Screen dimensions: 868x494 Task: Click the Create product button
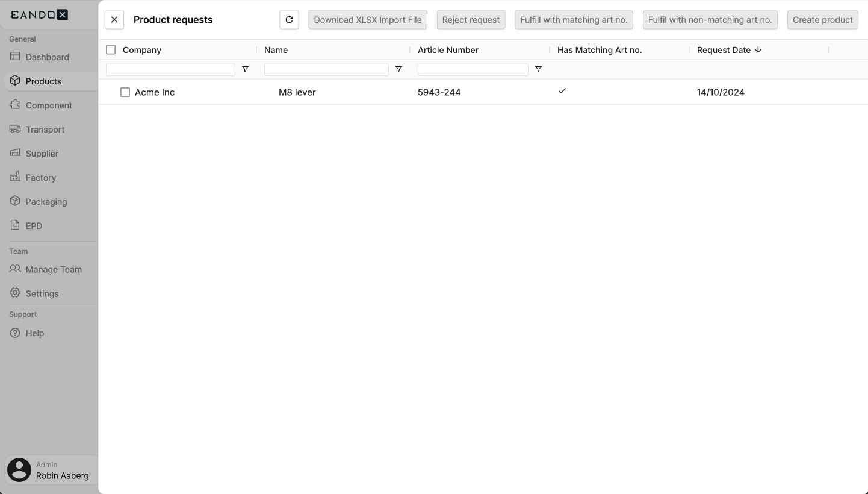[822, 19]
